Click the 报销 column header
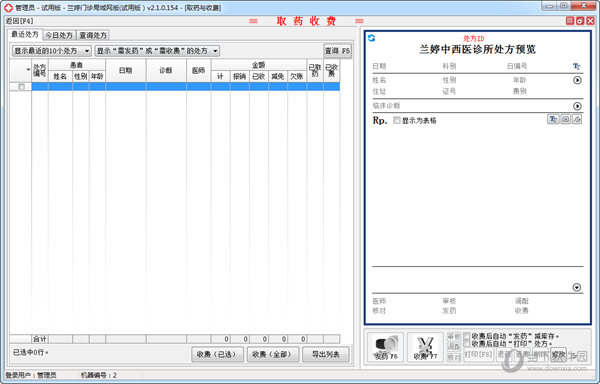Viewport: 600px width, 384px height. click(x=240, y=76)
